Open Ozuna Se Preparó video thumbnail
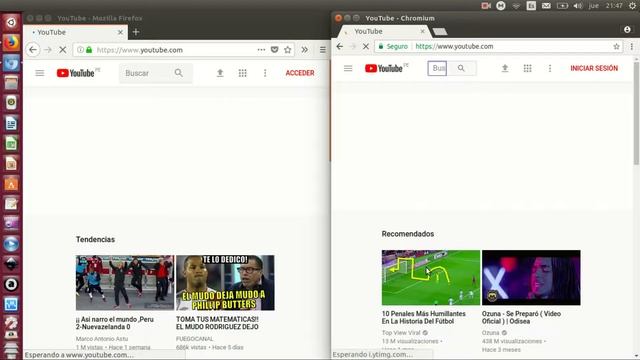The width and height of the screenshot is (640, 360). click(x=531, y=278)
